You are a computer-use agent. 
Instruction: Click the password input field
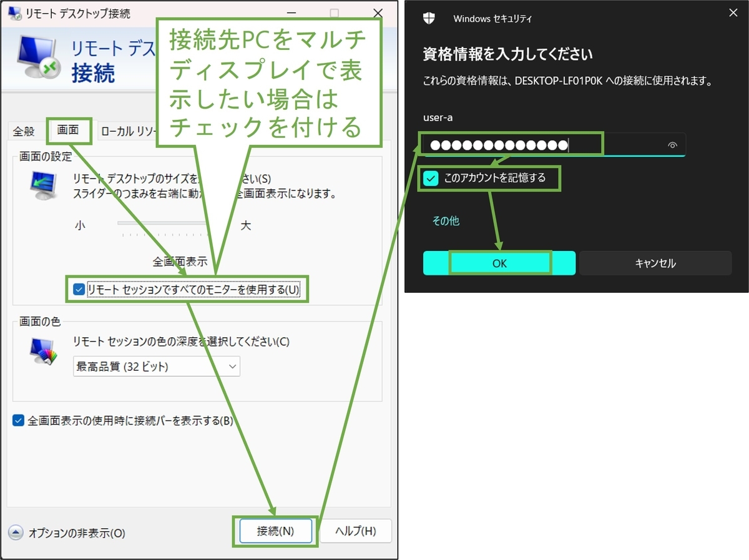(x=554, y=145)
